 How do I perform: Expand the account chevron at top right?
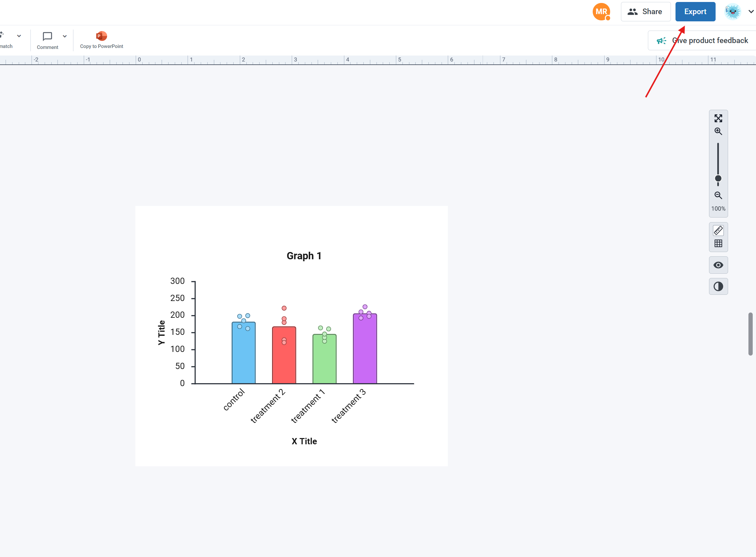(751, 12)
